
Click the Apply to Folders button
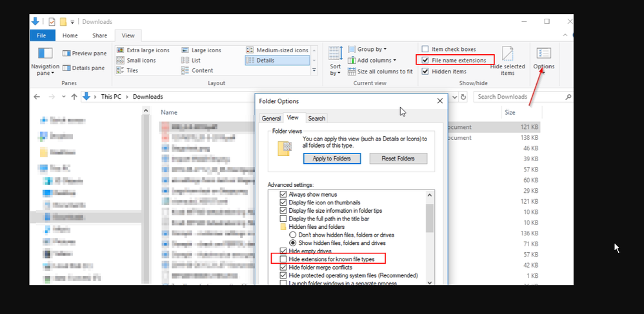(332, 159)
